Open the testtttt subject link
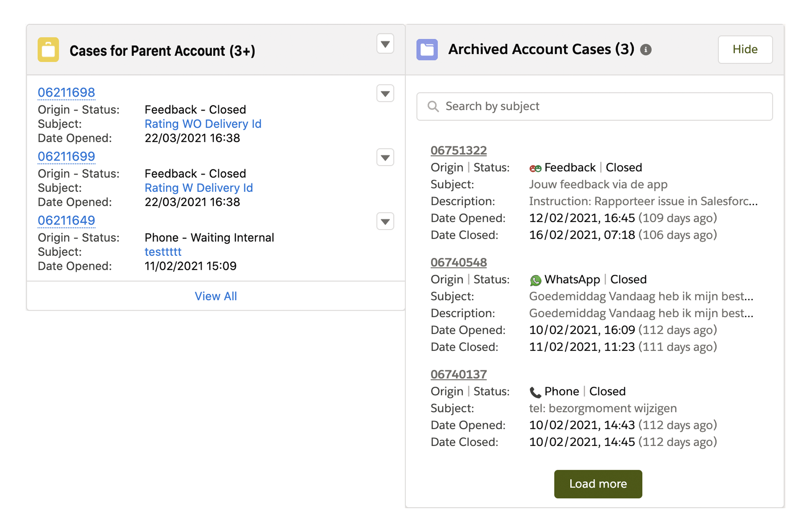This screenshot has height=532, width=811. pos(163,252)
